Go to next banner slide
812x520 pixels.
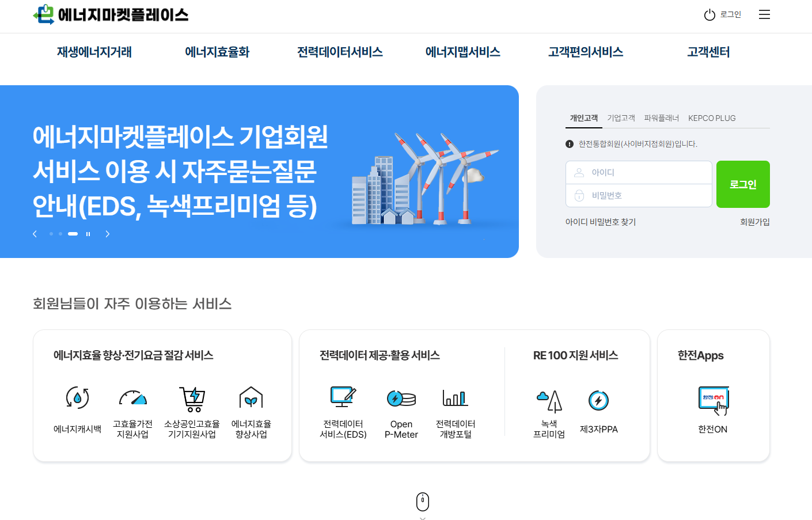tap(107, 234)
